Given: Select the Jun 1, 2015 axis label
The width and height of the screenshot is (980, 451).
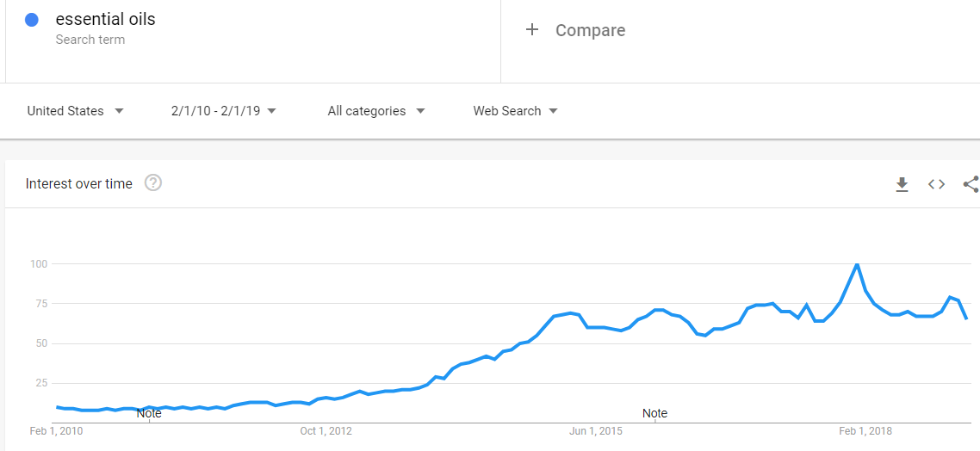Looking at the screenshot, I should point(596,431).
